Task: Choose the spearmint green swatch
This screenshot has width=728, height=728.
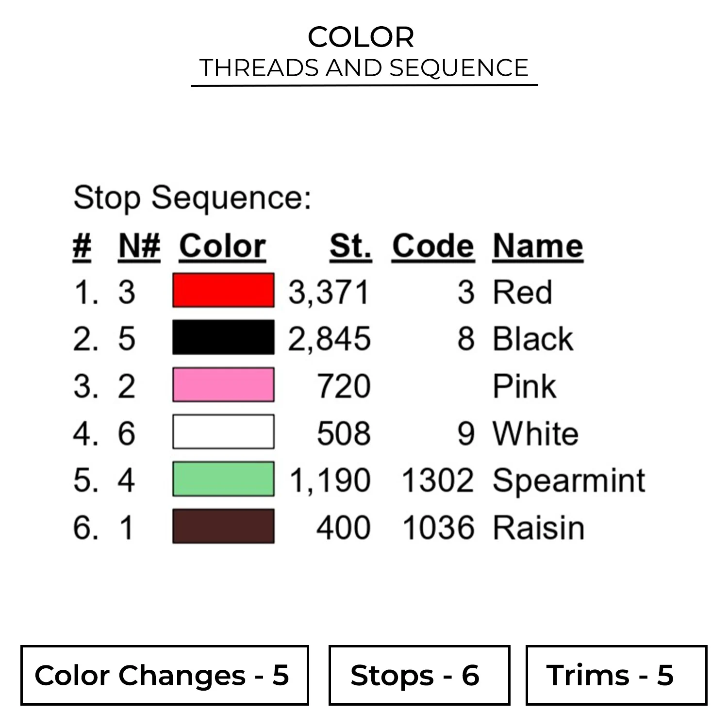Action: coord(223,479)
